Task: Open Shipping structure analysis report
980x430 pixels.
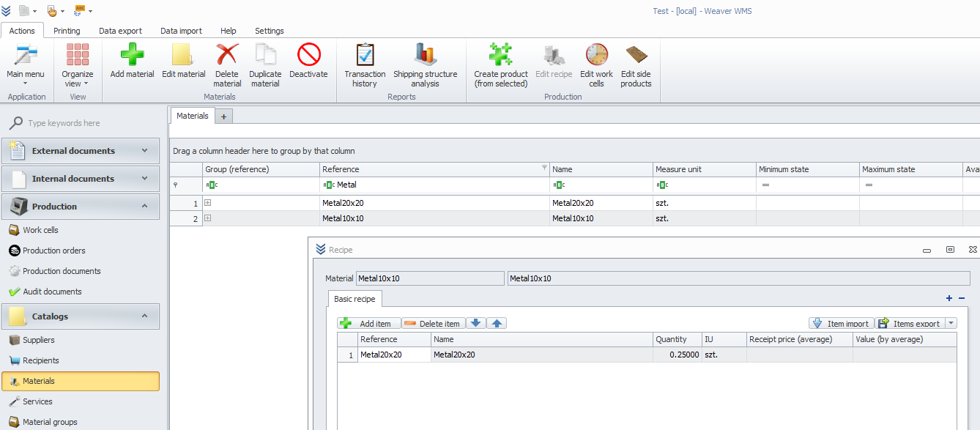Action: point(425,65)
